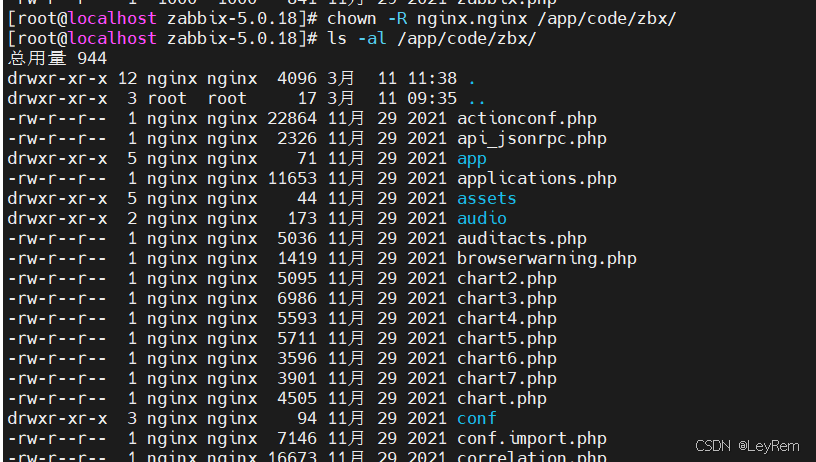Click the timestamp 11:38 of current directory
Image resolution: width=816 pixels, height=462 pixels.
pyautogui.click(x=432, y=79)
